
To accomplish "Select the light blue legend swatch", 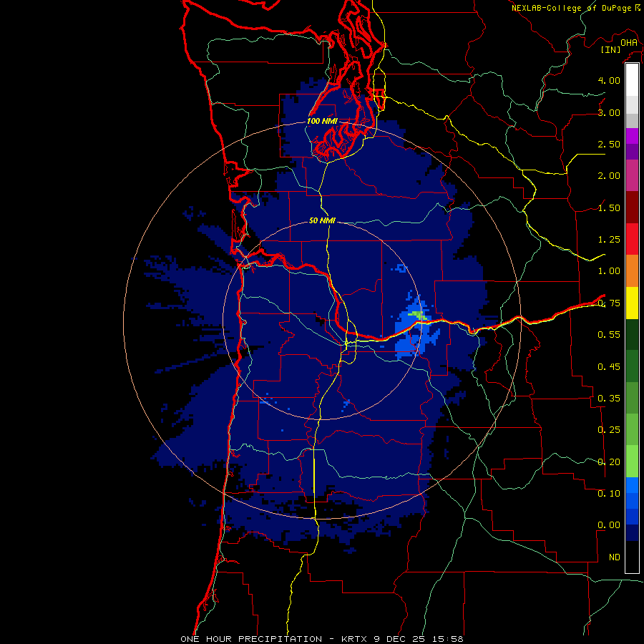I will point(632,485).
